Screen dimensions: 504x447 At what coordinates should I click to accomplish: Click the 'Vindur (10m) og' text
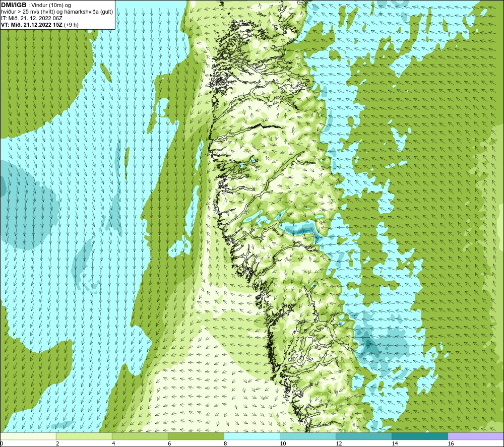[51, 6]
